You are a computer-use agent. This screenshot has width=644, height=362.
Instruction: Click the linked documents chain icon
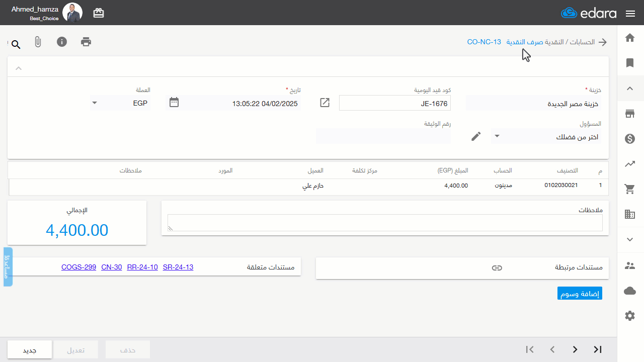point(497,268)
